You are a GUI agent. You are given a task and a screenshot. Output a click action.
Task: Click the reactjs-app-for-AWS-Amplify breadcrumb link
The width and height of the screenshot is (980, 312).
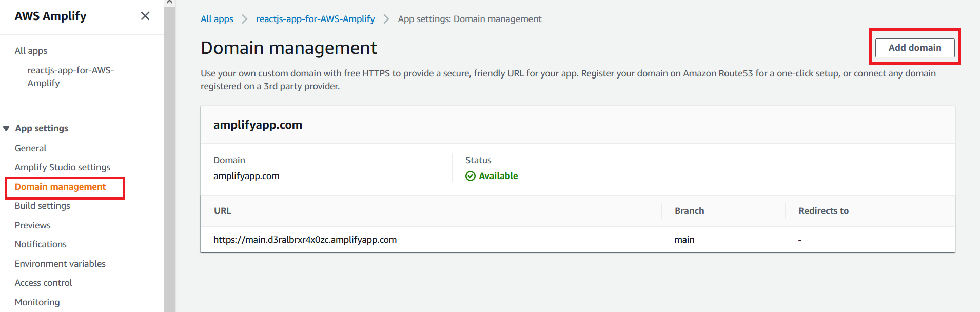click(x=316, y=19)
